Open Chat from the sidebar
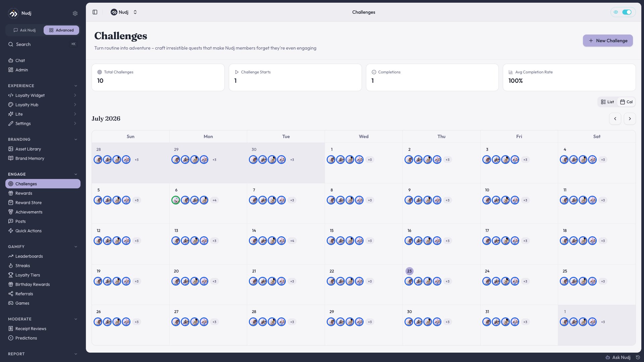 click(43, 61)
